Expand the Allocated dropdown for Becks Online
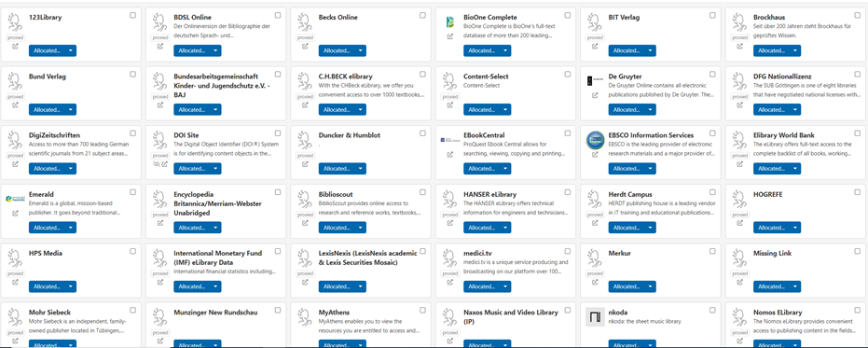The height and width of the screenshot is (348, 868). [x=361, y=50]
